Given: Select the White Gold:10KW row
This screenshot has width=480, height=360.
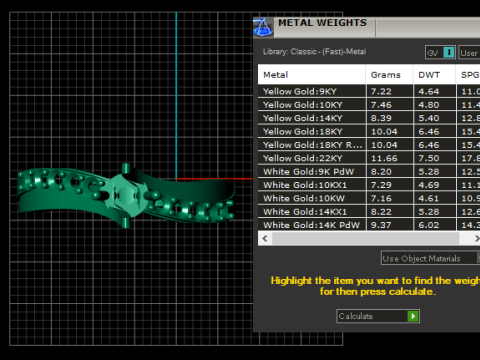Looking at the screenshot, I should (x=369, y=198).
